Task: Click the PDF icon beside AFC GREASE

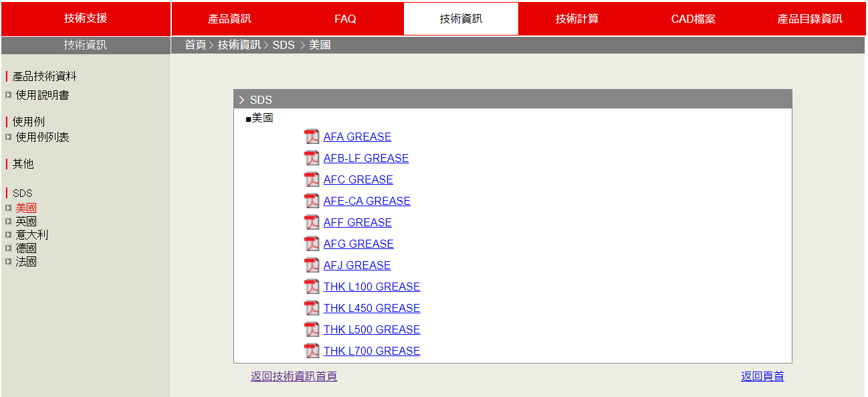Action: [x=312, y=179]
